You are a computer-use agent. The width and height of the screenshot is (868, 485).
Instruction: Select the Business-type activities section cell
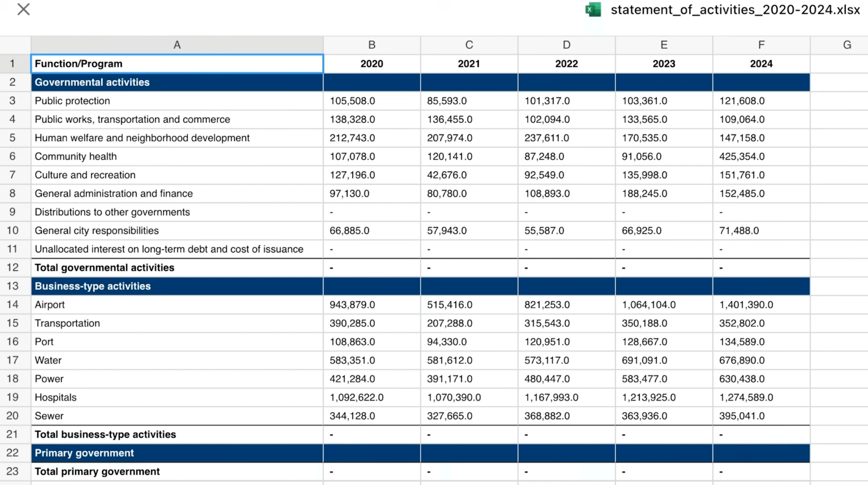click(177, 286)
